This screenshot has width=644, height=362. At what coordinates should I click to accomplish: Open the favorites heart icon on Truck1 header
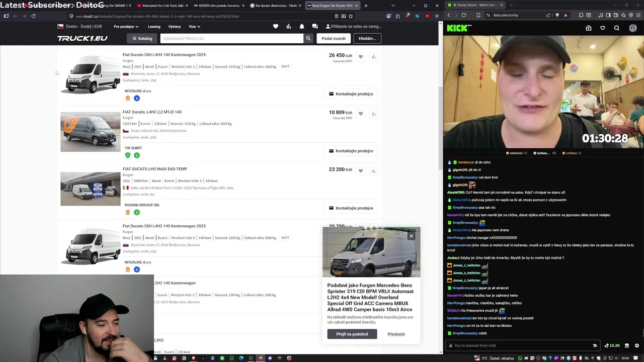click(x=276, y=26)
